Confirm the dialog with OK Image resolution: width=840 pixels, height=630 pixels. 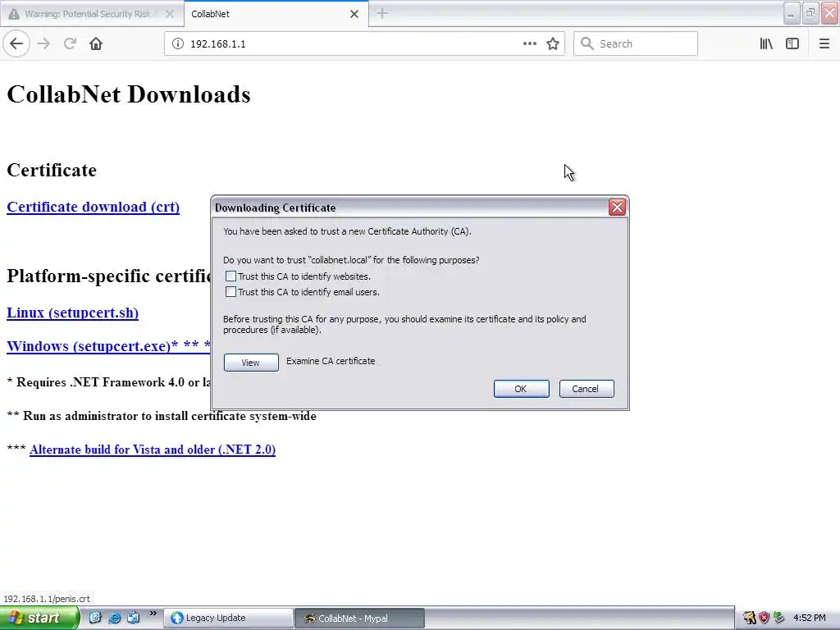click(x=521, y=389)
